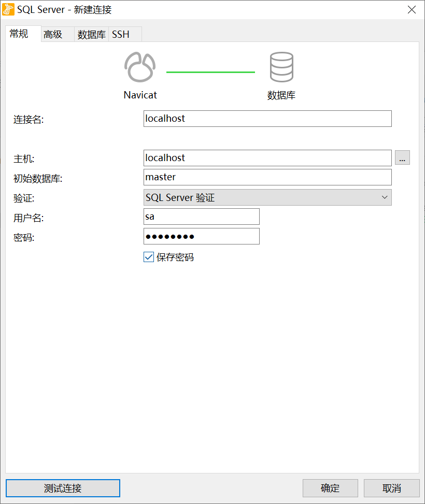Click the SQL Server title bar icon

(8, 10)
